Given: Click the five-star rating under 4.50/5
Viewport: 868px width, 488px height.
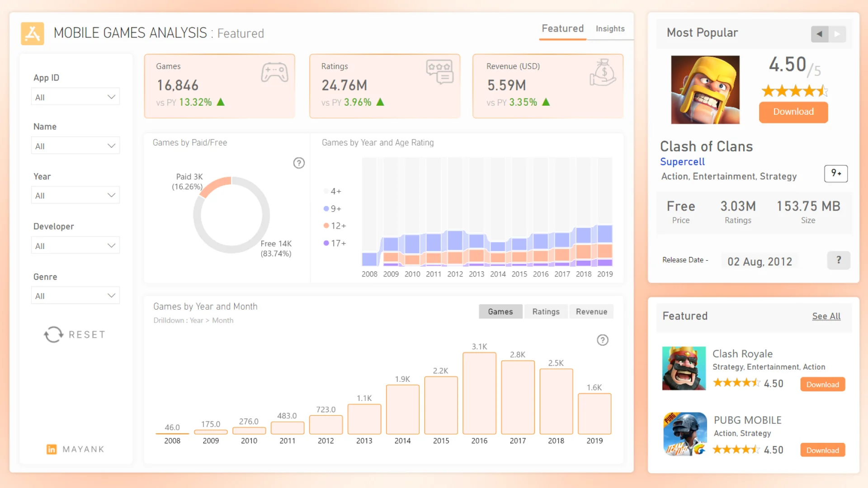Looking at the screenshot, I should (x=795, y=91).
